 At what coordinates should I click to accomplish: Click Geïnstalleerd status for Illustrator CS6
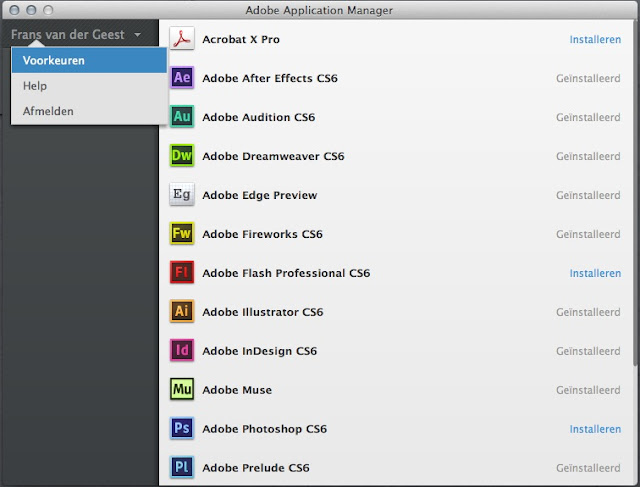[588, 312]
